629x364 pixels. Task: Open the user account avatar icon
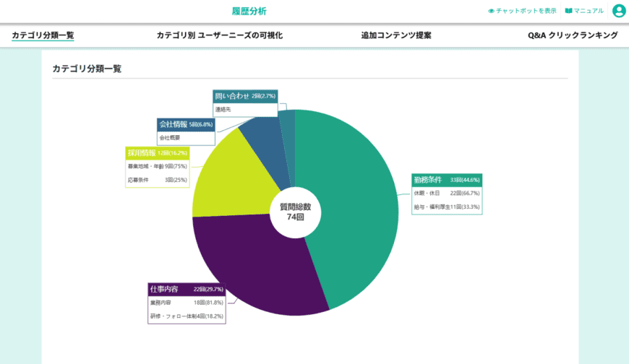(x=619, y=11)
